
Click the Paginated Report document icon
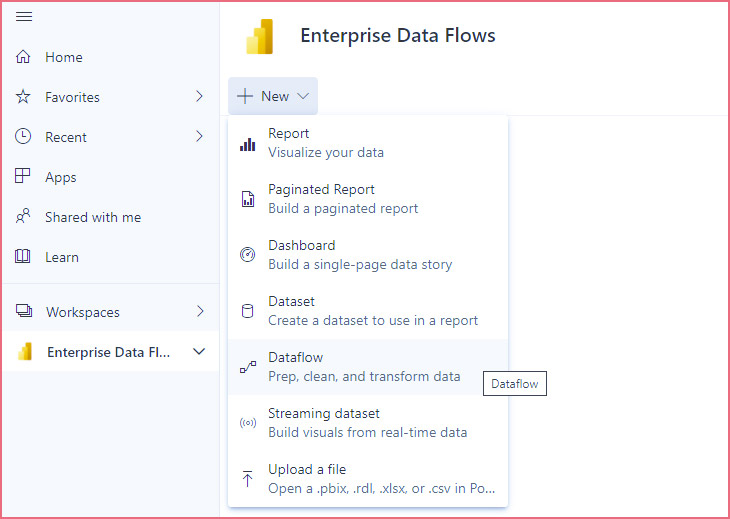(x=248, y=199)
